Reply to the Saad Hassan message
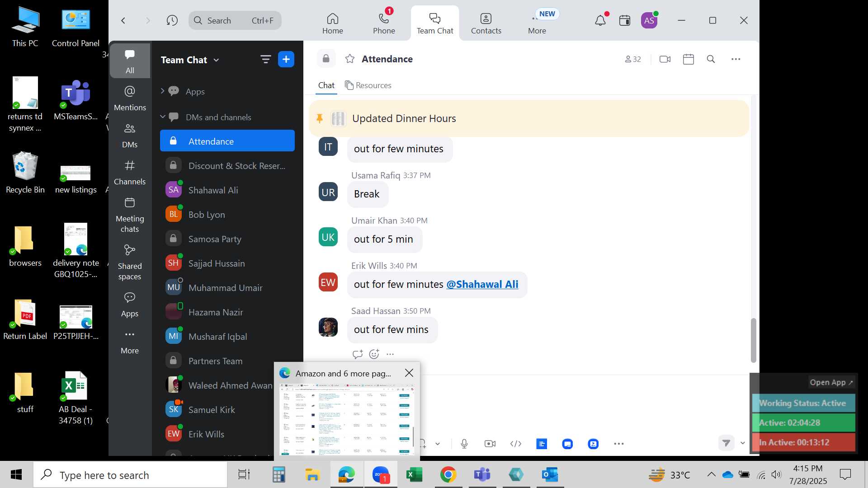 [358, 354]
